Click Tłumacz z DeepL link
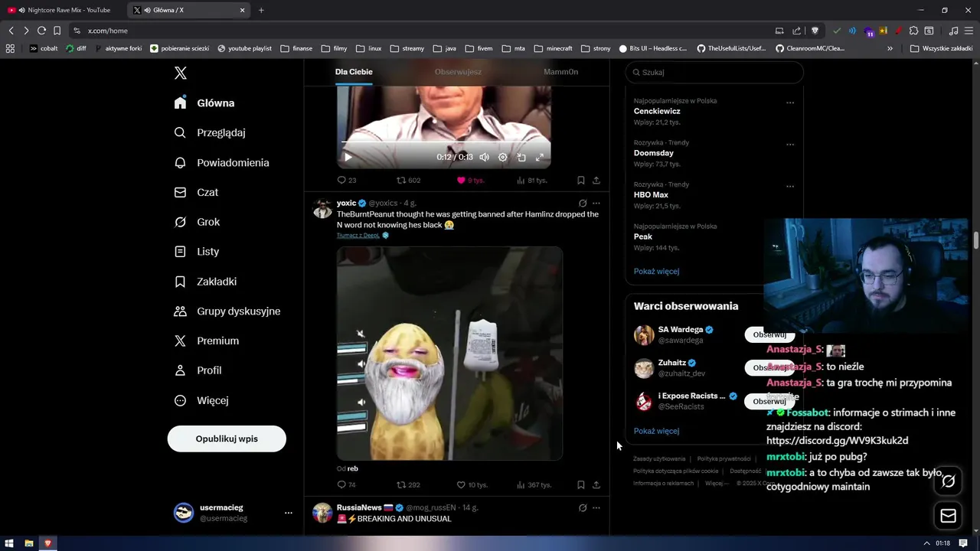Viewport: 980px width, 551px height. tap(358, 236)
